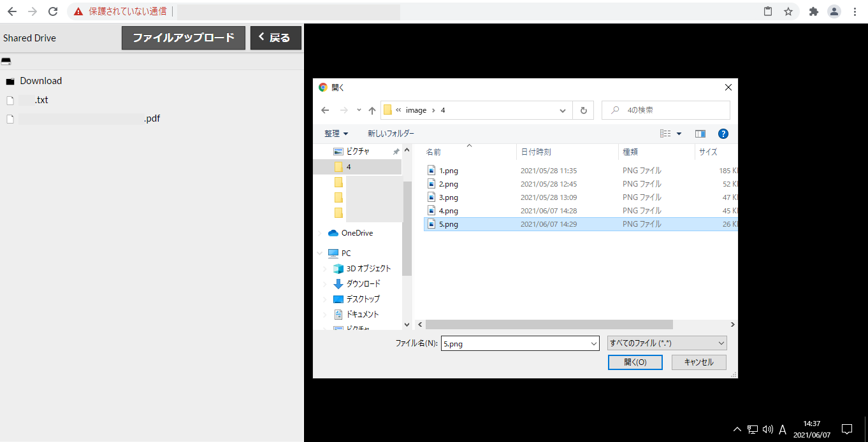Expand the ダウンロード node
The width and height of the screenshot is (868, 442).
click(x=325, y=284)
